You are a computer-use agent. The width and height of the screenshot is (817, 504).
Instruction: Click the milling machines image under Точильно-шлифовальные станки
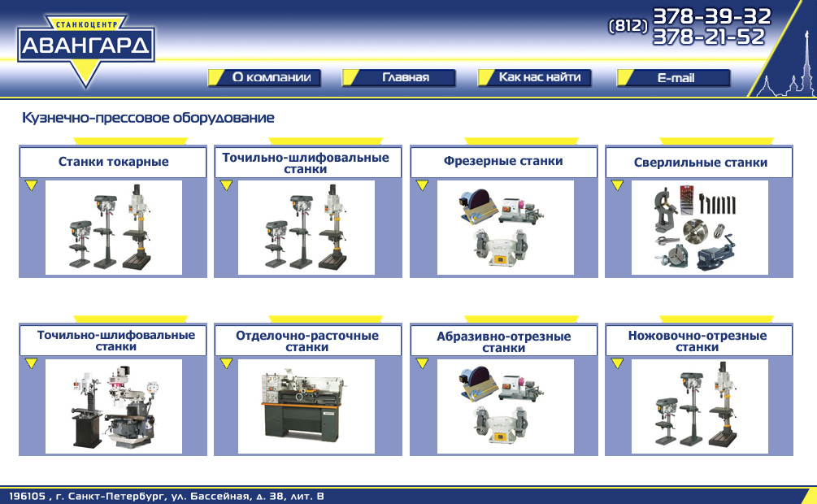click(114, 406)
